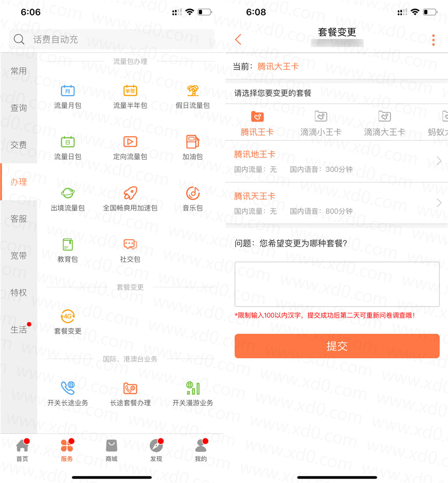Open the 我的 profile tab
This screenshot has height=483, width=448.
point(201,450)
